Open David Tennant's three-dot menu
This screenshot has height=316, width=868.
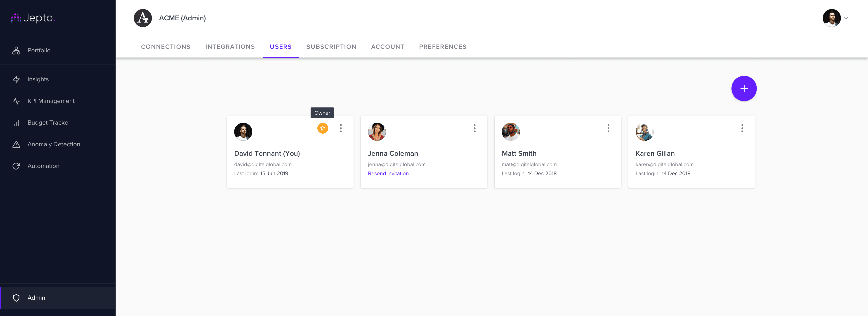(341, 128)
